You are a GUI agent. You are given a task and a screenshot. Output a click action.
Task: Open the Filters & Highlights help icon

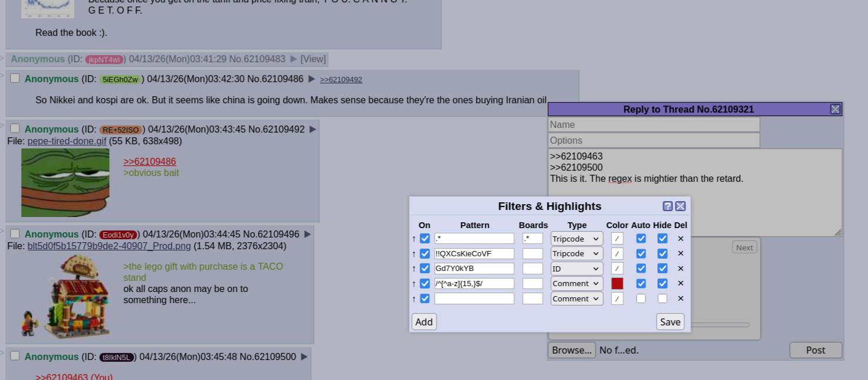(668, 206)
